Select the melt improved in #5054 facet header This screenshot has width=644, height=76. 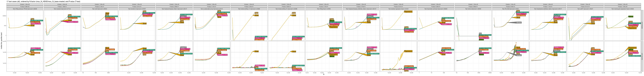100,9
